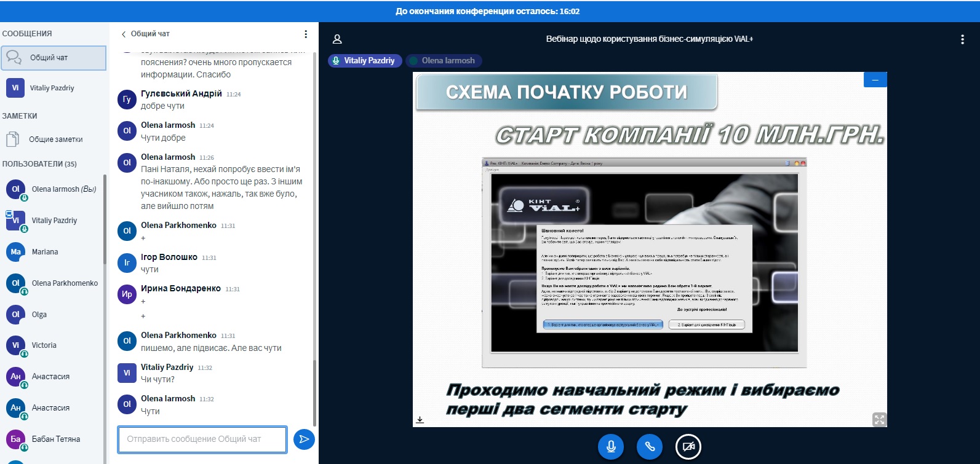Click Ігор Волошко name in chat
This screenshot has height=464, width=980.
(x=169, y=257)
